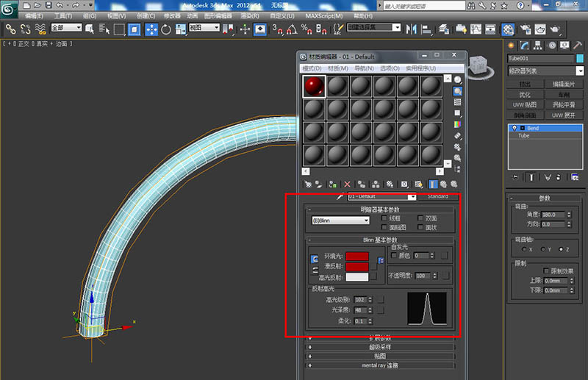
Task: Enable the 双面 (2-sided) checkbox
Action: pos(421,218)
